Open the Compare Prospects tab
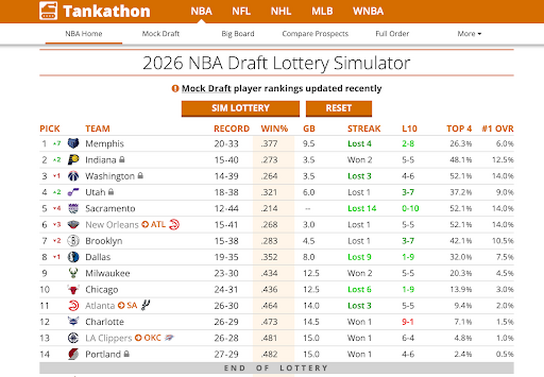 [315, 34]
